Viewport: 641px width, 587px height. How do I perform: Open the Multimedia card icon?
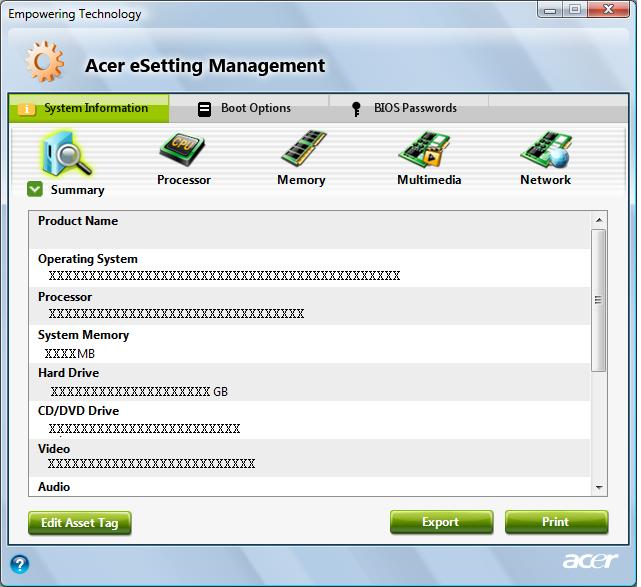click(424, 149)
